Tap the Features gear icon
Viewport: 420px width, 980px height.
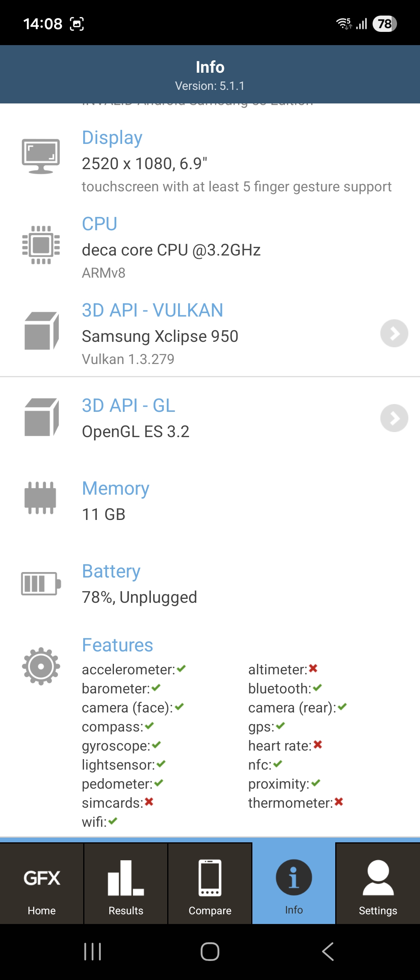coord(41,666)
